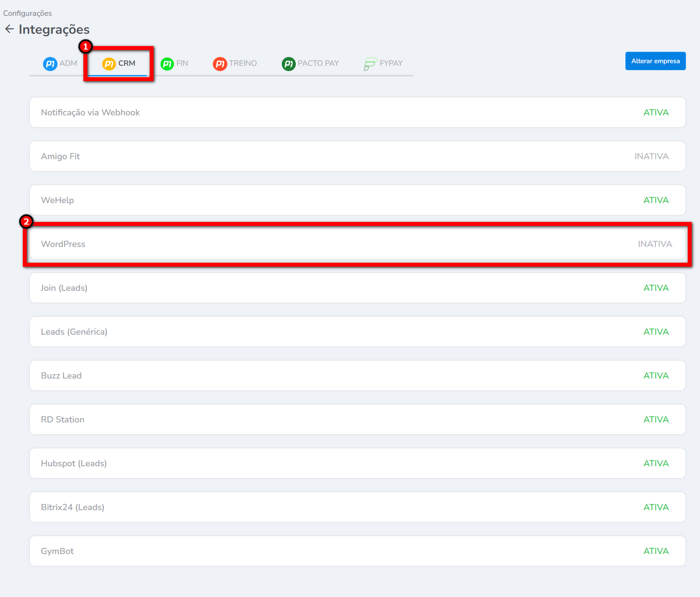
Task: Click the back arrow next to Integrações
Action: click(9, 29)
